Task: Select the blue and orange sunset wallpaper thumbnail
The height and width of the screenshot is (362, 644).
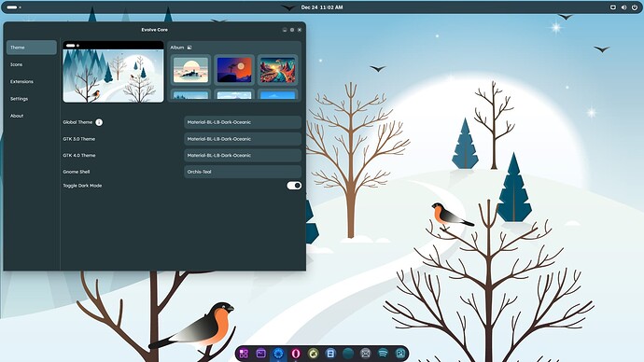Action: click(234, 70)
